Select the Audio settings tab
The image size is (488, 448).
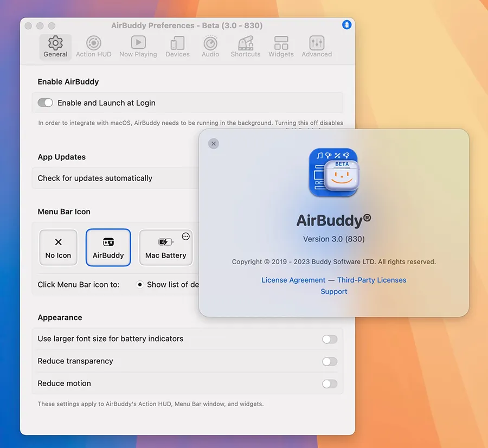point(210,47)
